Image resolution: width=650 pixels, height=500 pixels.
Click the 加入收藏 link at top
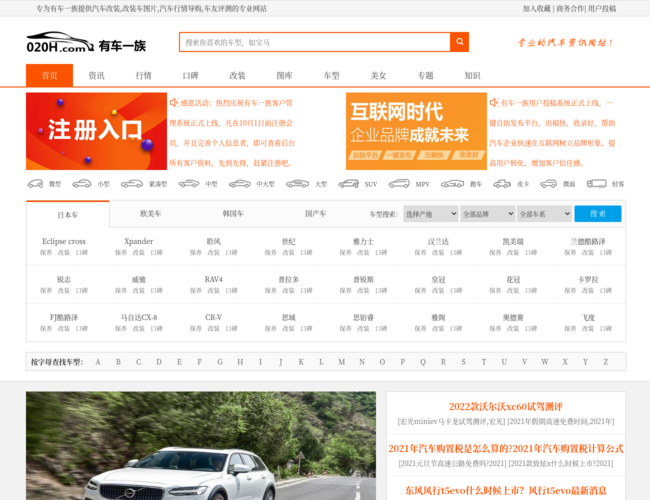pyautogui.click(x=536, y=8)
